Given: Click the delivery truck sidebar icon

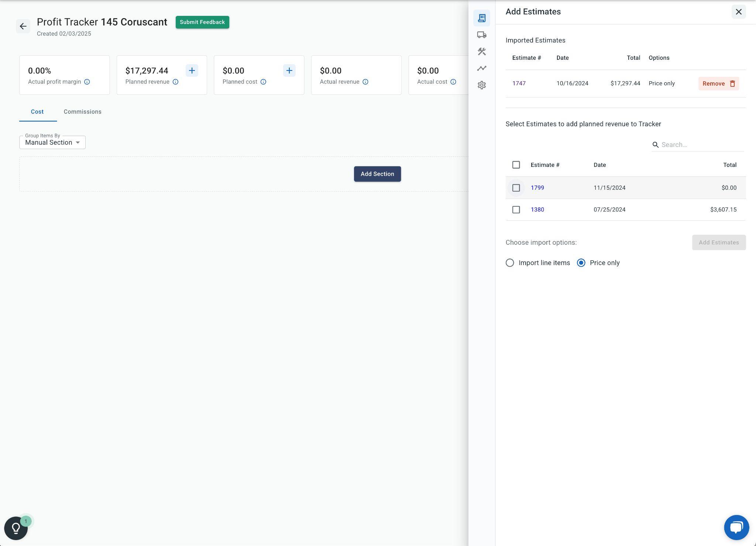Looking at the screenshot, I should tap(481, 35).
